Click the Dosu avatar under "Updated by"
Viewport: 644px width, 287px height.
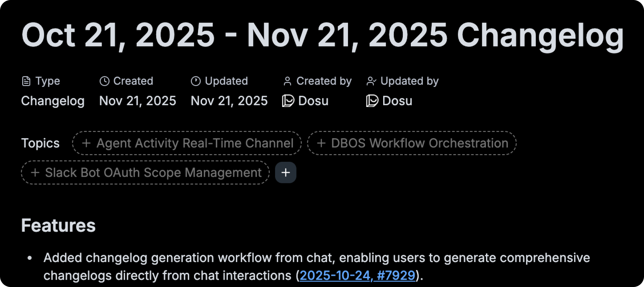pos(372,101)
